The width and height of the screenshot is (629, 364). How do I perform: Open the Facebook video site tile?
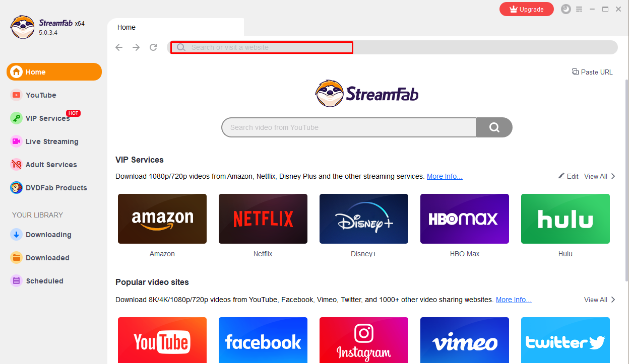point(263,340)
